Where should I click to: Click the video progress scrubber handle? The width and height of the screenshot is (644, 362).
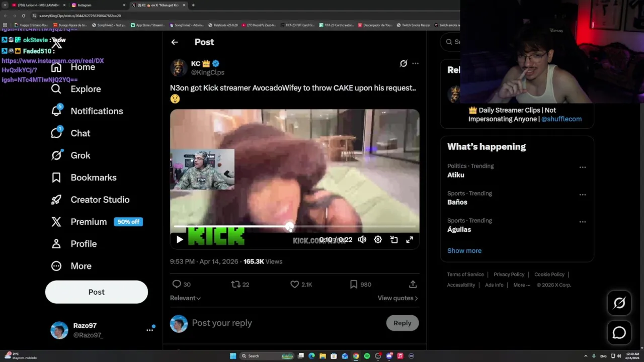(289, 227)
